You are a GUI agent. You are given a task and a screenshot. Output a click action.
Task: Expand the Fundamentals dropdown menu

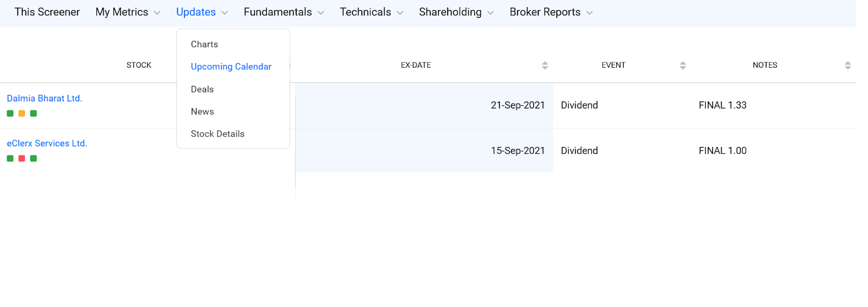(x=284, y=12)
